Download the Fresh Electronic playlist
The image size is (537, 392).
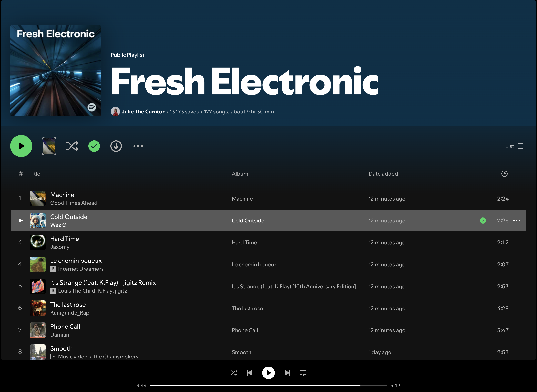[116, 146]
